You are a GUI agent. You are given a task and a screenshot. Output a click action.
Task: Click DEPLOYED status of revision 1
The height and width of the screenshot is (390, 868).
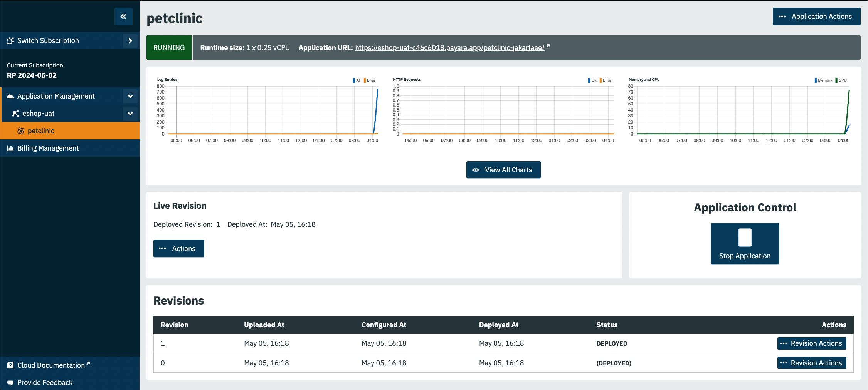click(x=612, y=344)
